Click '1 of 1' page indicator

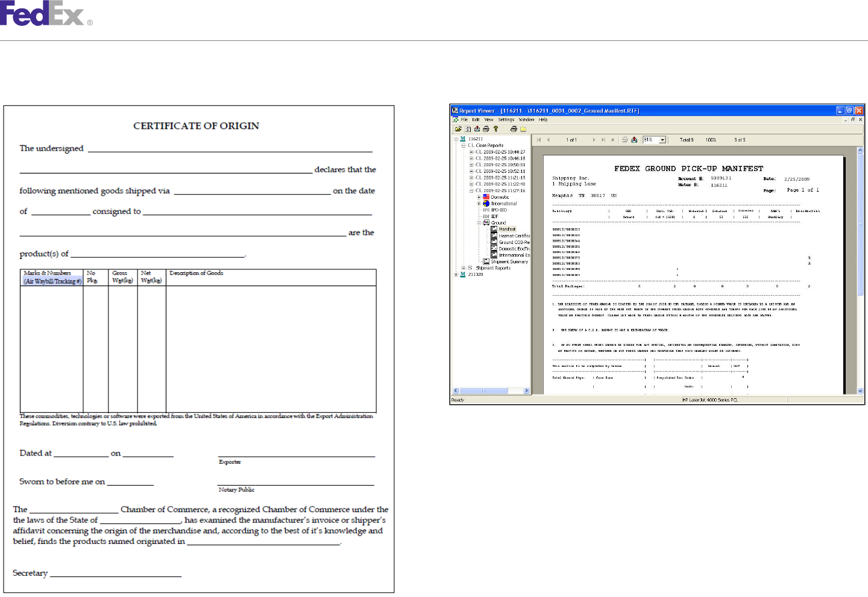coord(571,140)
